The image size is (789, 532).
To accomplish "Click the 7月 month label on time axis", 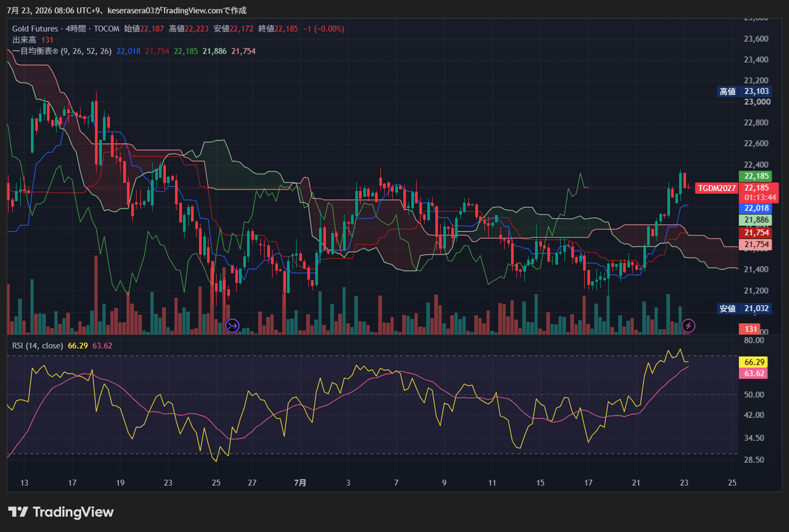I will point(300,483).
